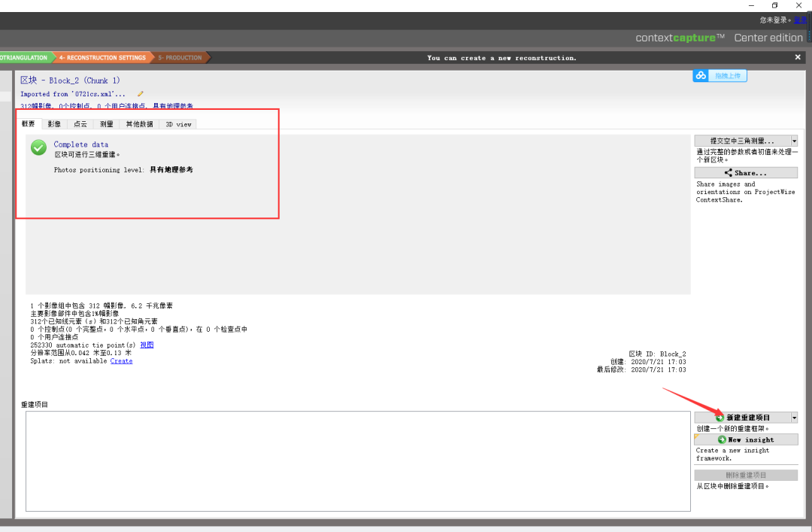This screenshot has height=532, width=812.
Task: Click the 新建重建项目 button
Action: (x=742, y=418)
